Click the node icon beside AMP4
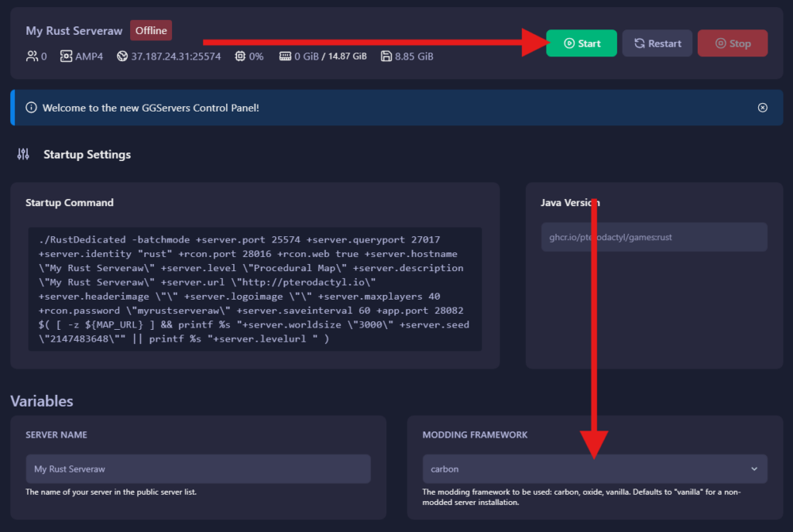The image size is (793, 532). coord(66,57)
